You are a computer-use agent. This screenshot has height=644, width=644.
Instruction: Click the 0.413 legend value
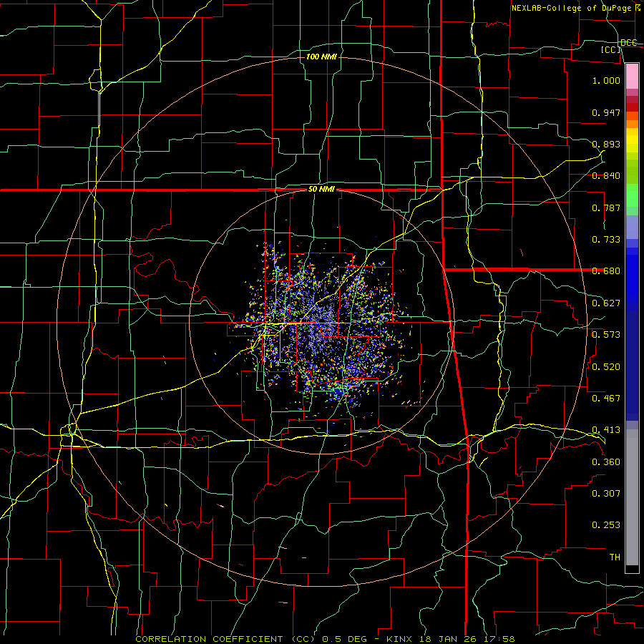coord(606,430)
